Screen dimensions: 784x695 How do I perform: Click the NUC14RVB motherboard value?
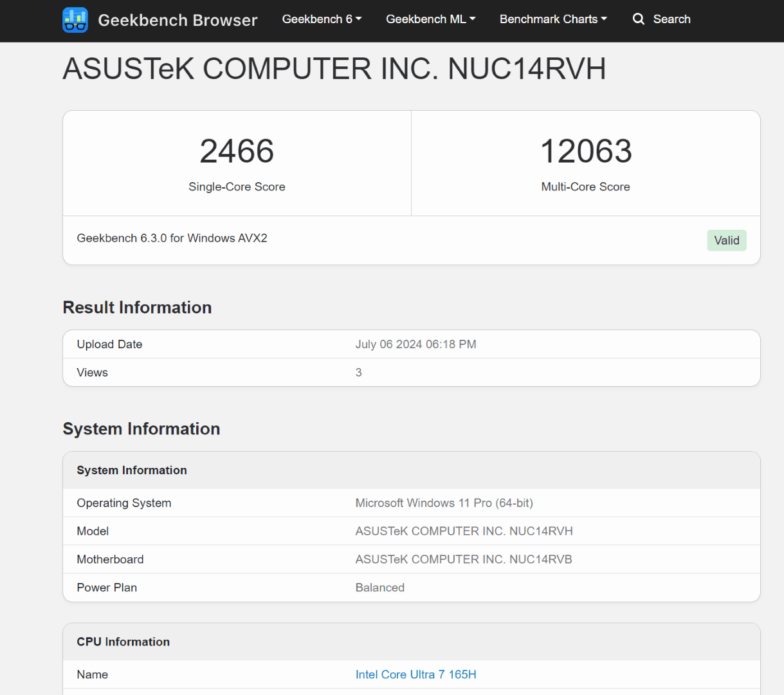click(x=463, y=559)
